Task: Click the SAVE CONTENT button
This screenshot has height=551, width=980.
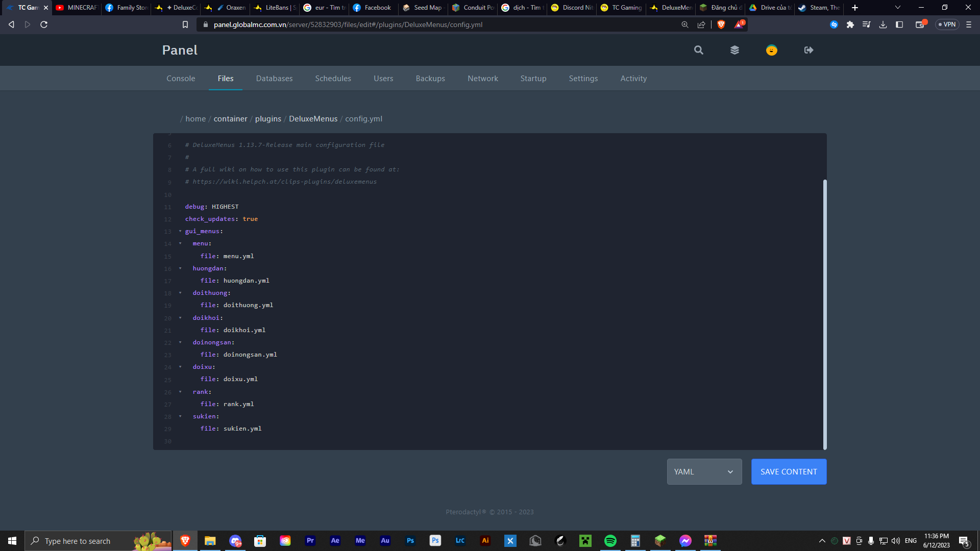Action: pos(788,472)
